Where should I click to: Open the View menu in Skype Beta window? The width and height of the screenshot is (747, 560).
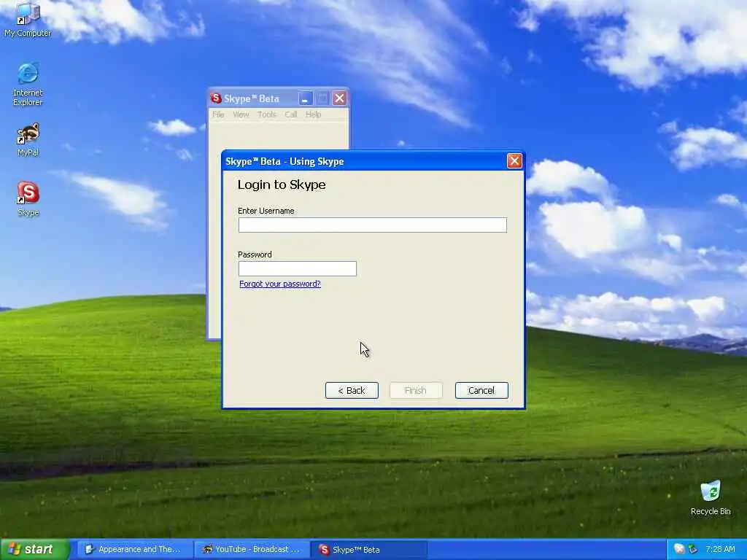241,114
